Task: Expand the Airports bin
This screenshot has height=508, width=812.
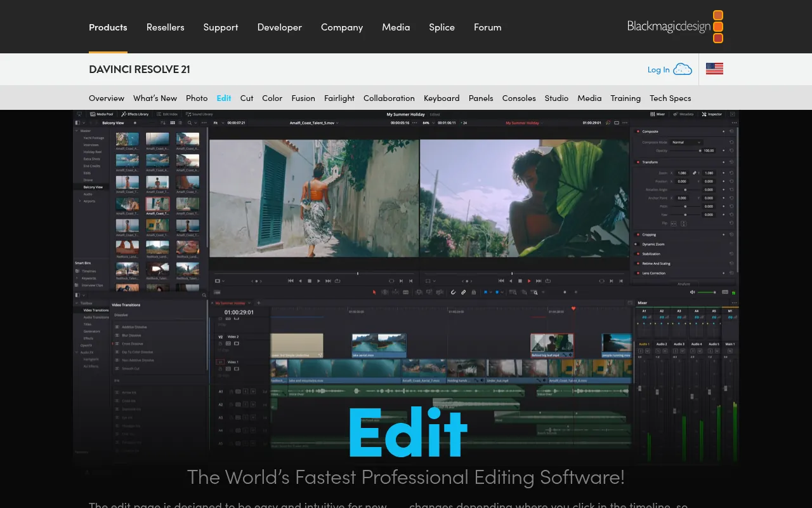Action: click(x=80, y=201)
